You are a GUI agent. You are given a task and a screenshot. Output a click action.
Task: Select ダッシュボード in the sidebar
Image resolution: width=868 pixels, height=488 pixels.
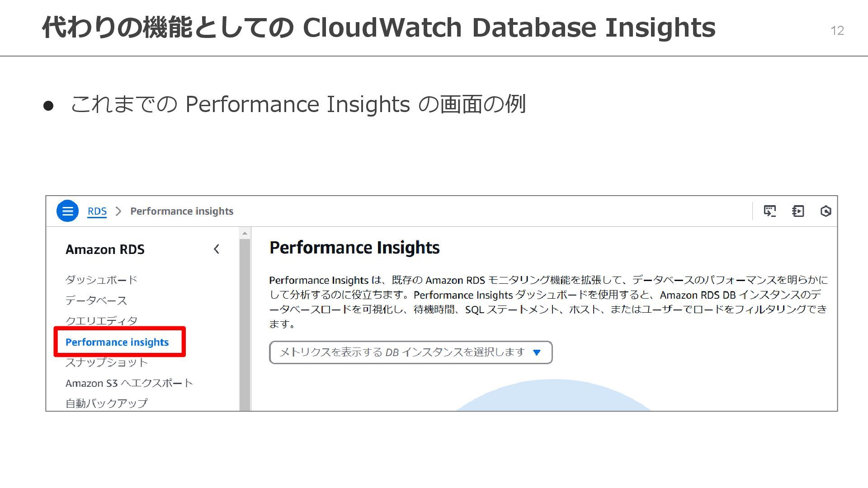(101, 280)
